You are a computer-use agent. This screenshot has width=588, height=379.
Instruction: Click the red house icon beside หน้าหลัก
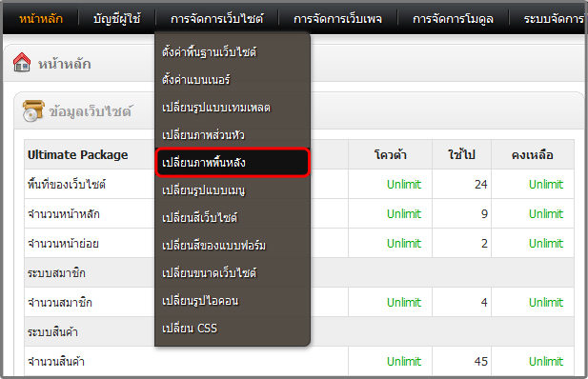(x=22, y=62)
